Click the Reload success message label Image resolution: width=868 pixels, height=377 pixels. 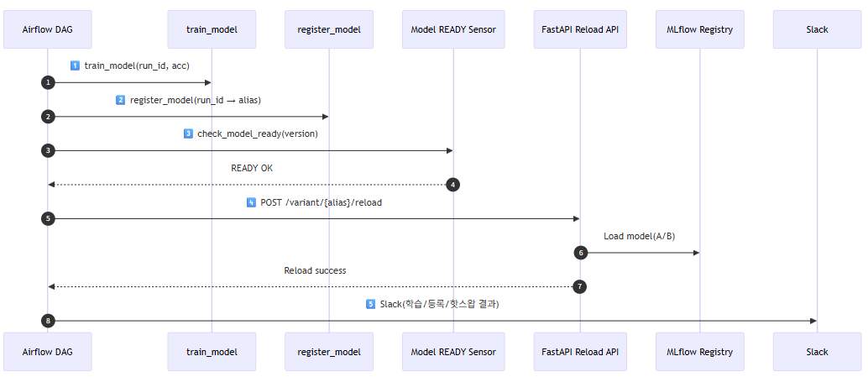point(315,270)
